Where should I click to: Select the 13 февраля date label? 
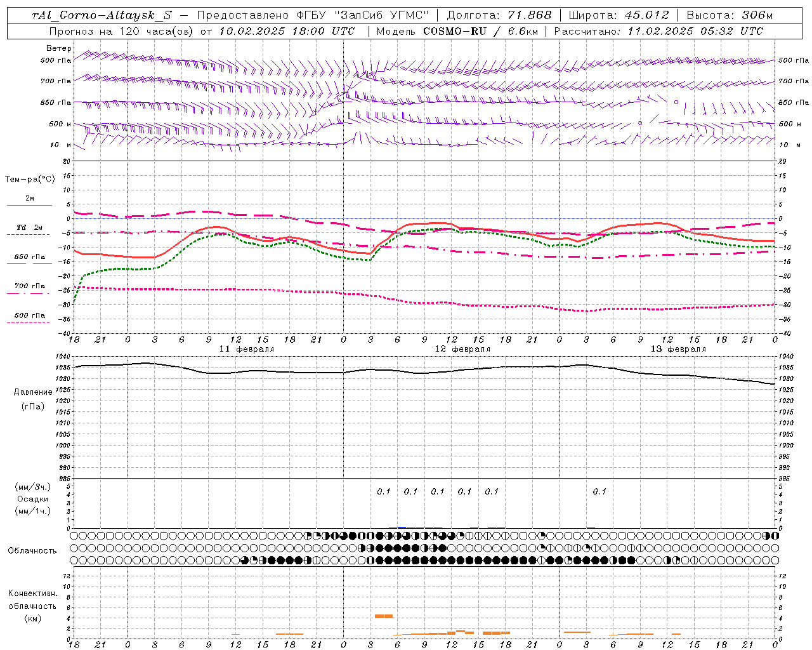click(678, 349)
